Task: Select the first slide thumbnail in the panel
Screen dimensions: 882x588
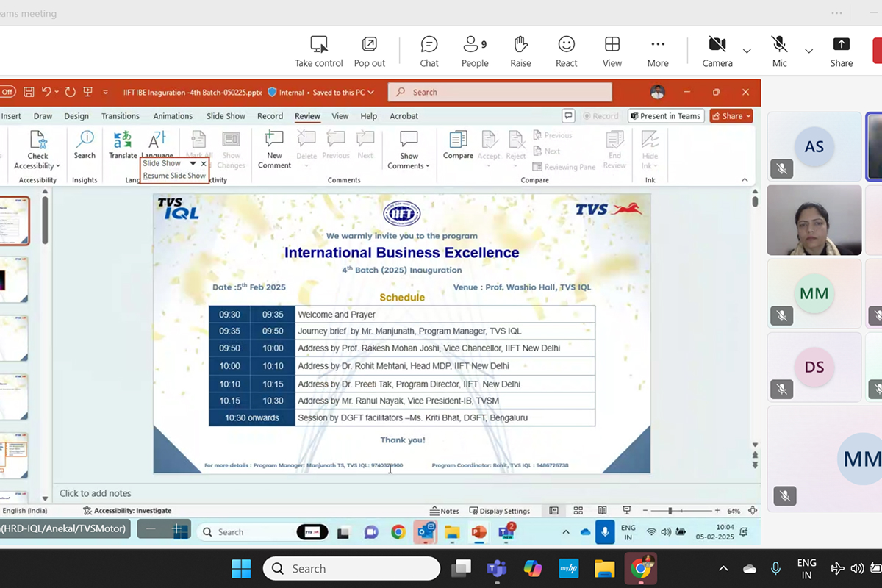Action: (13, 220)
